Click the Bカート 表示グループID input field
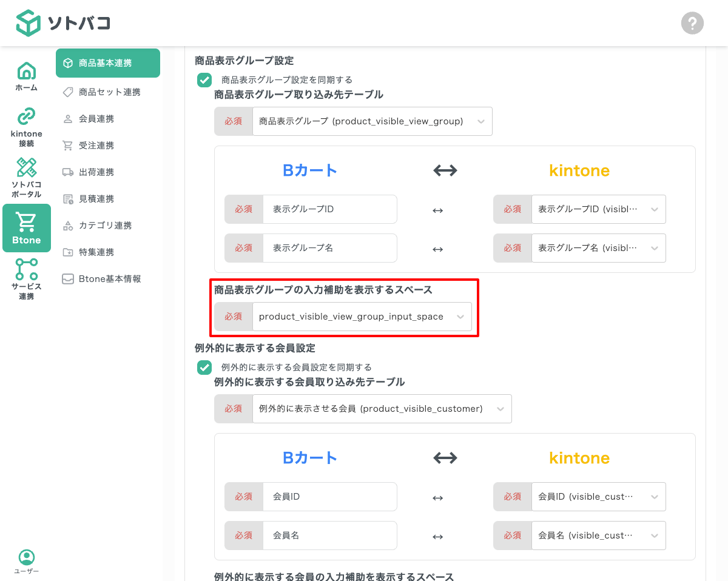 coord(330,209)
